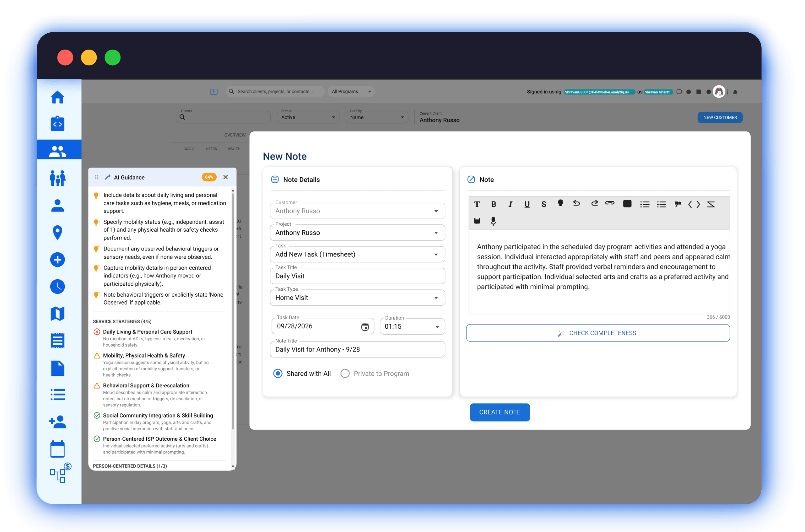Open the Duration 01:15 dropdown
The image size is (805, 532).
412,327
